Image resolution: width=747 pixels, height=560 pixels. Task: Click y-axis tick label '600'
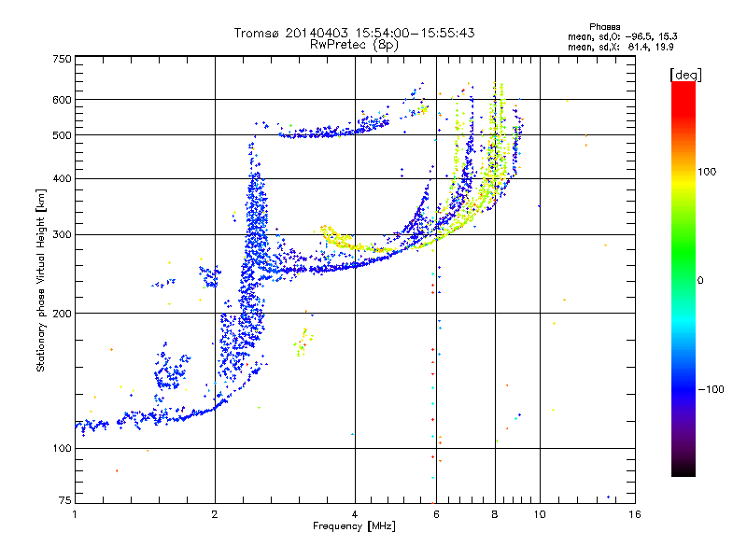pos(62,100)
